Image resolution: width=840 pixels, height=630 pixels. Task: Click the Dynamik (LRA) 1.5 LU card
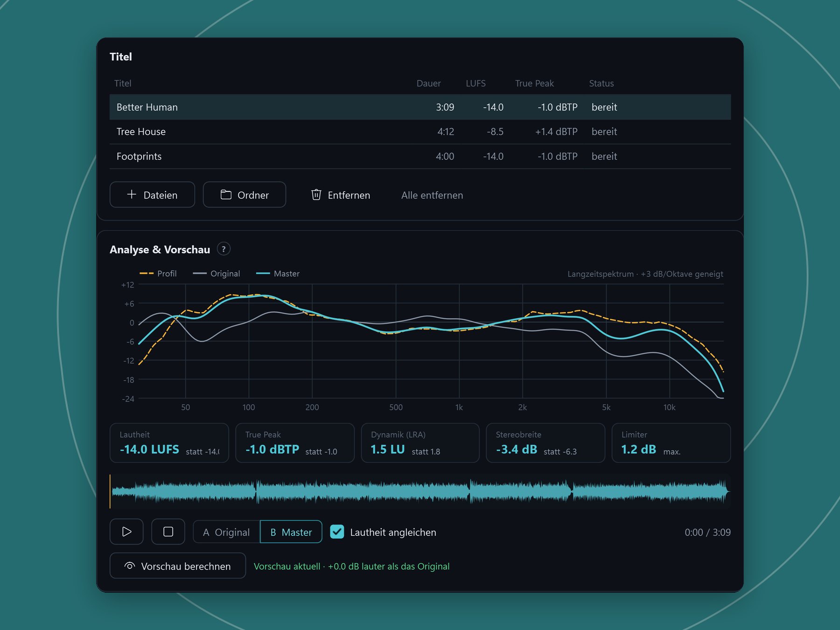pos(420,443)
